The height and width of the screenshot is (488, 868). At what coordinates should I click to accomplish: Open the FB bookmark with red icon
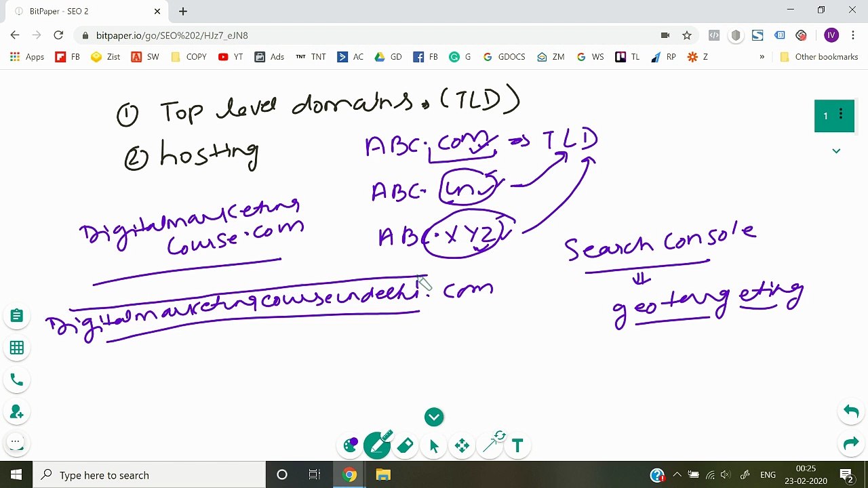(68, 57)
